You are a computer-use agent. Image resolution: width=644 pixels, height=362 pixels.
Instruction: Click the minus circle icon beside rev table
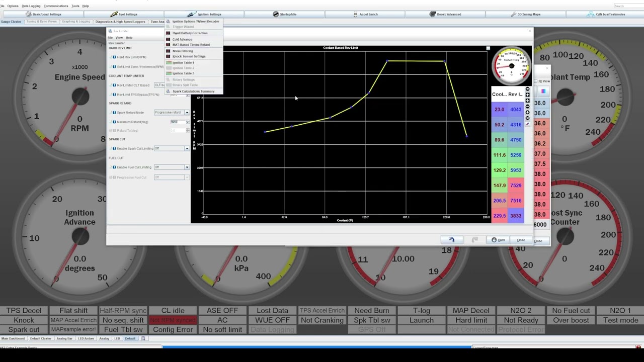(527, 107)
